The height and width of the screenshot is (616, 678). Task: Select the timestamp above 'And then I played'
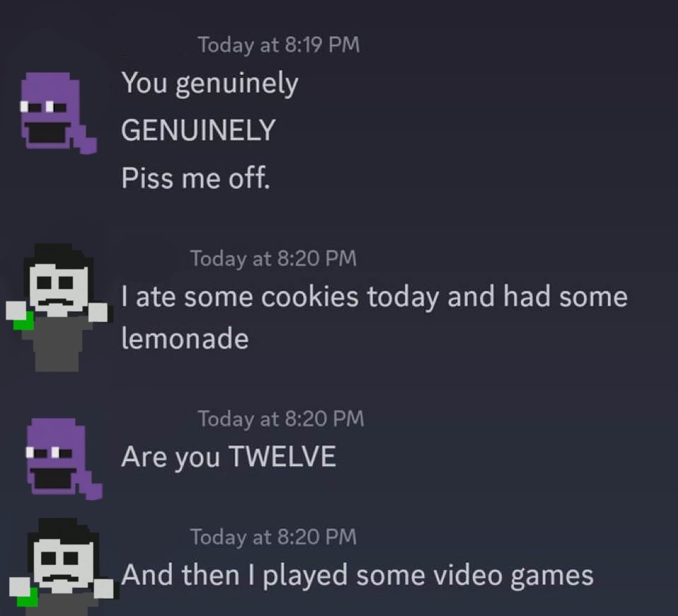point(274,537)
